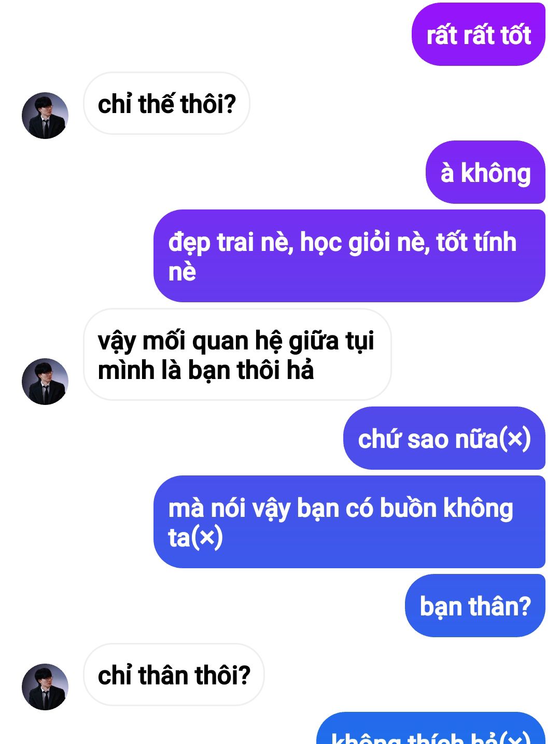560x744 pixels.
Task: Tap the "đẹp trai nè, học giỏi nè" message
Action: coord(349,256)
